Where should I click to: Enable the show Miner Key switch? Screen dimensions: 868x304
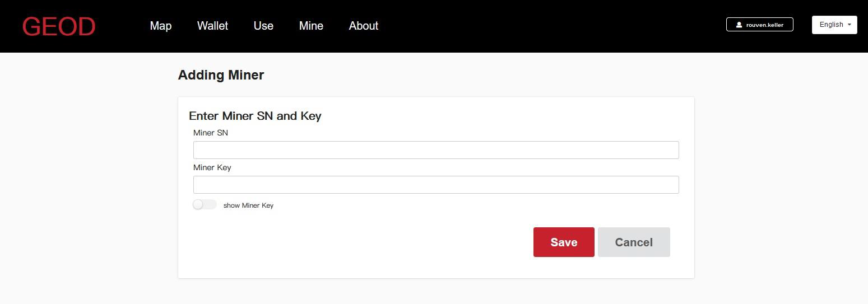pos(205,205)
